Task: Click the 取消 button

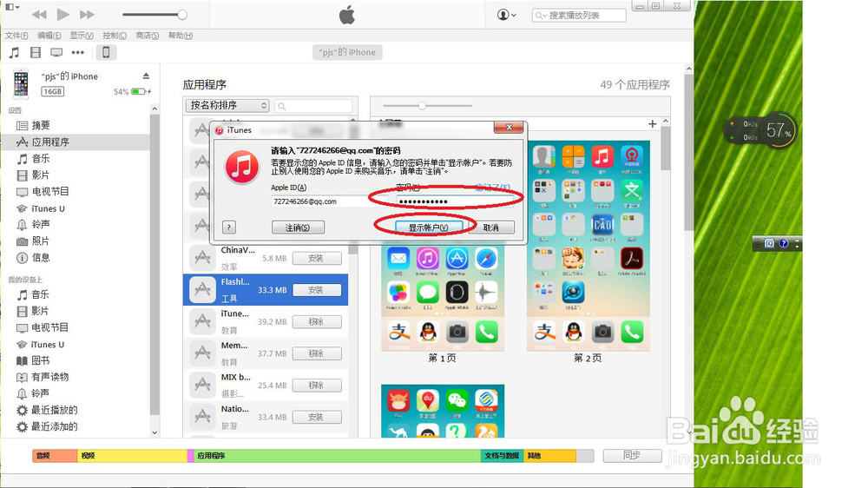Action: [x=491, y=228]
